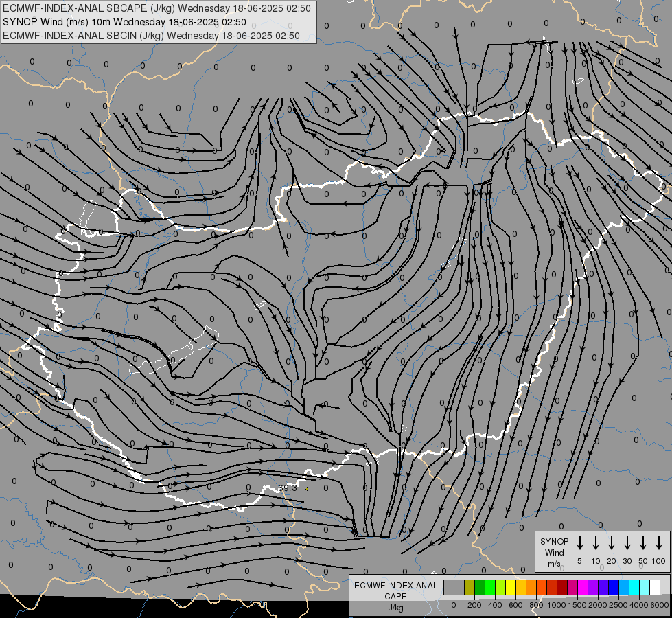The height and width of the screenshot is (618, 672).
Task: Click the 69.3 value on the map
Action: click(287, 488)
